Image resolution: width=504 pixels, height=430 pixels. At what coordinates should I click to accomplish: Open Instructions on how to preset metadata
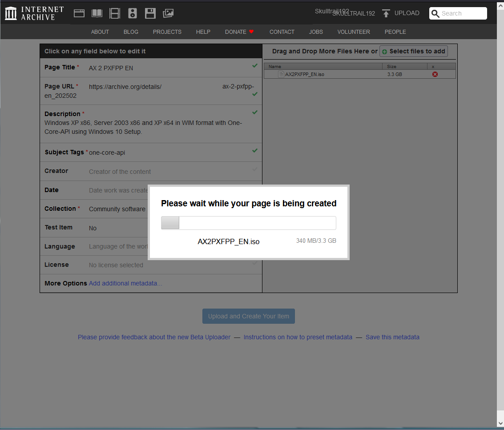(298, 337)
